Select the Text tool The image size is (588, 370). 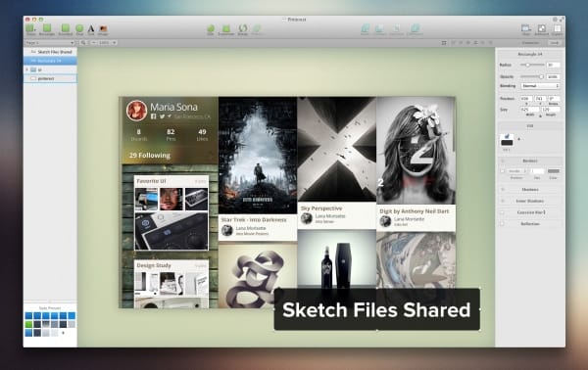[91, 28]
